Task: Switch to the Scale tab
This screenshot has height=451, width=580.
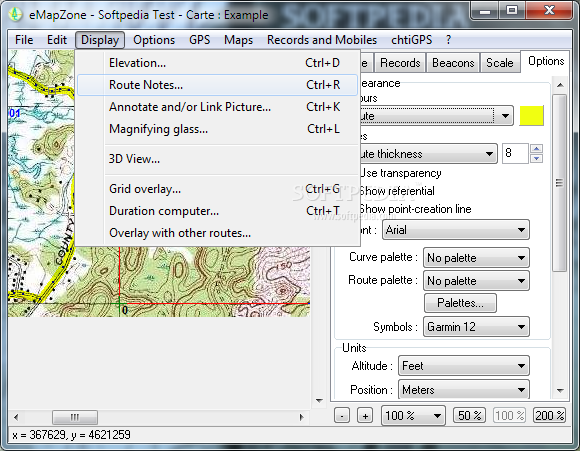Action: pyautogui.click(x=499, y=63)
